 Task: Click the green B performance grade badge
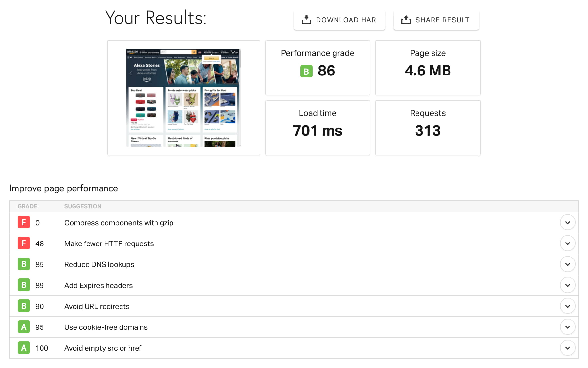tap(305, 71)
